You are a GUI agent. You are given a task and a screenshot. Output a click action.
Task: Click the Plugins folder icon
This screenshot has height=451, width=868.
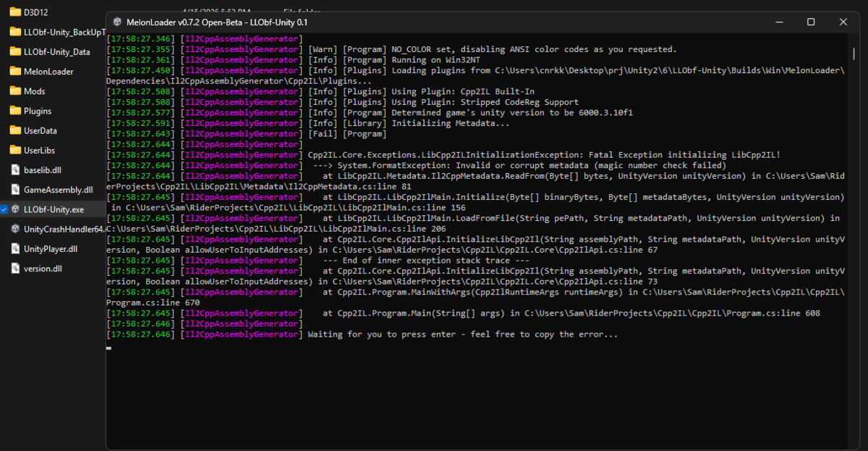click(15, 111)
